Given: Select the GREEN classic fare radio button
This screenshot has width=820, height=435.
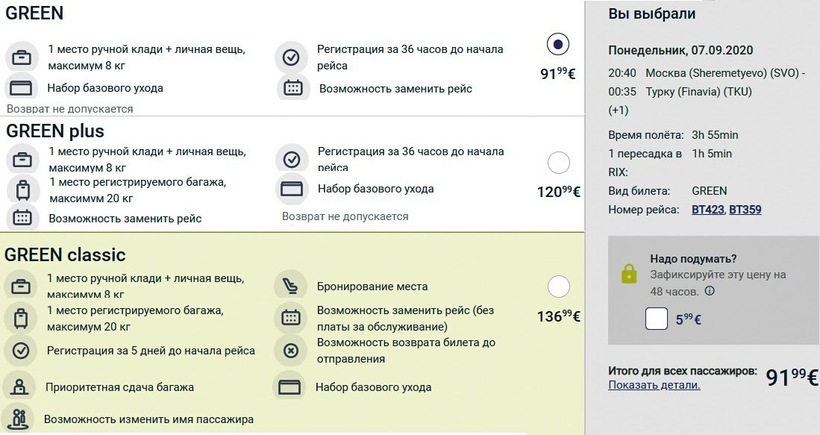Looking at the screenshot, I should pos(559,288).
